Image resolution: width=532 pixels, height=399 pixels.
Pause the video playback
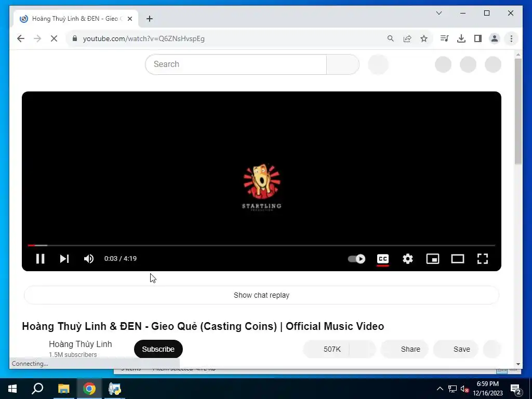click(x=40, y=259)
